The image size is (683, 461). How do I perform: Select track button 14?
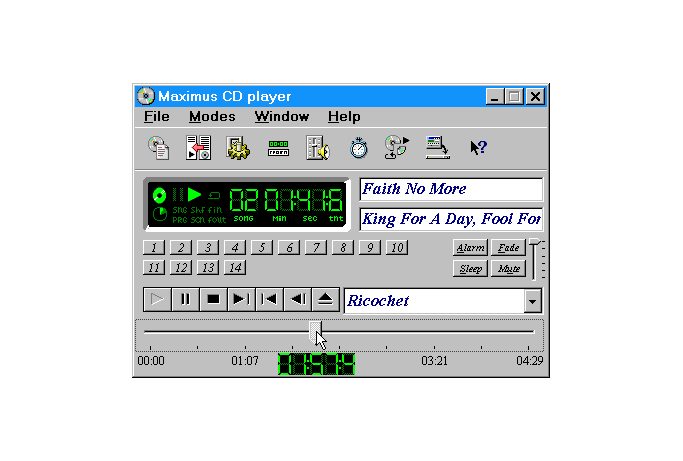tap(235, 267)
